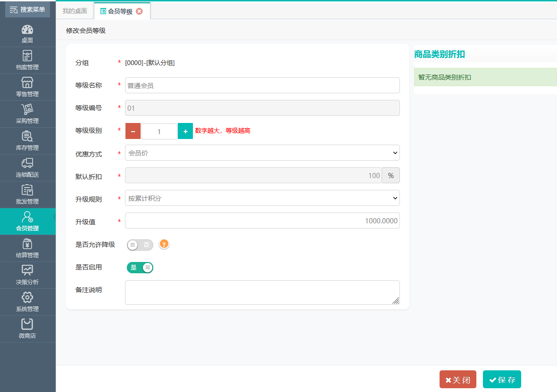
Task: Click the 暂无商品类别折扣 notice
Action: tap(485, 77)
